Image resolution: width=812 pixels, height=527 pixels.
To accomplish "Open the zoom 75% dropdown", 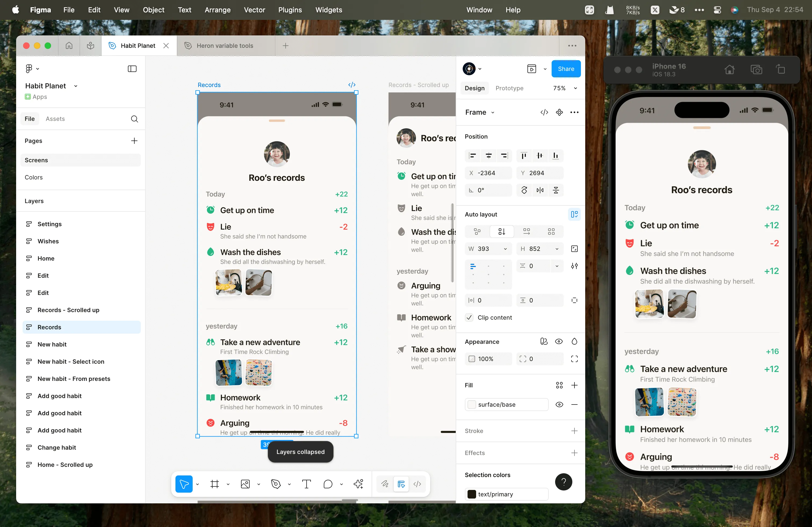I will tap(575, 88).
